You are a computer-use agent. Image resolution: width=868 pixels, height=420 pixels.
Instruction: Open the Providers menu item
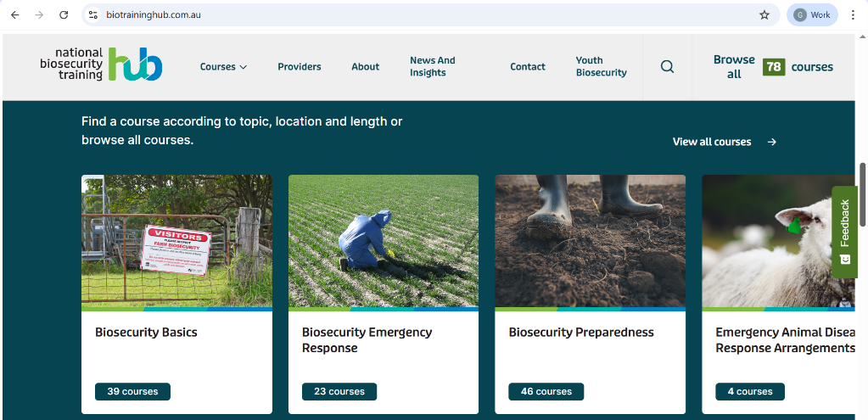pos(300,66)
